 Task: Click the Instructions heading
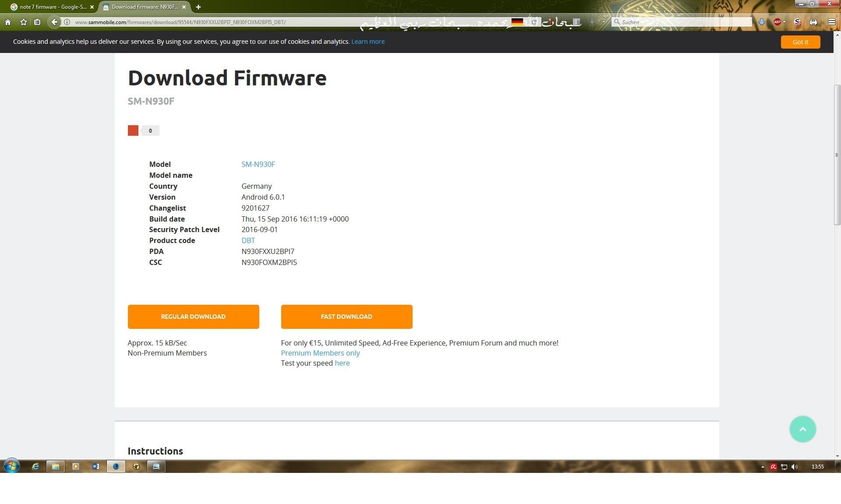pos(155,451)
